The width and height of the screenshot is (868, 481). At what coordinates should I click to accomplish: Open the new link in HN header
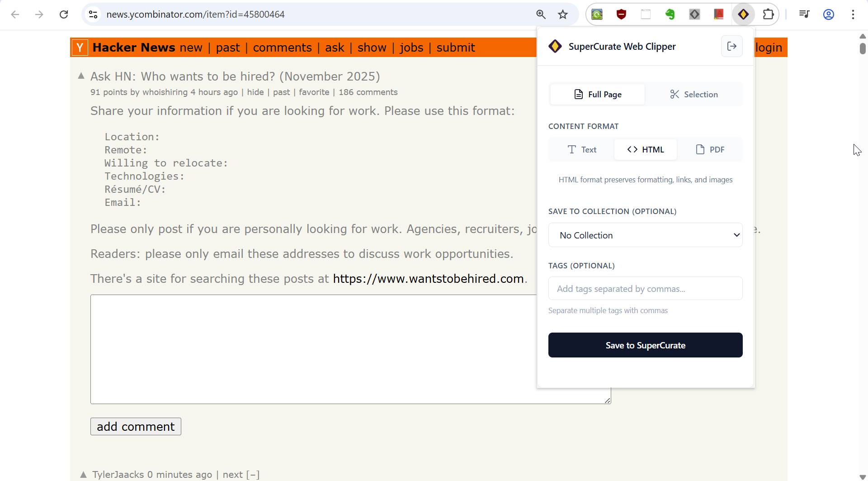coord(191,48)
